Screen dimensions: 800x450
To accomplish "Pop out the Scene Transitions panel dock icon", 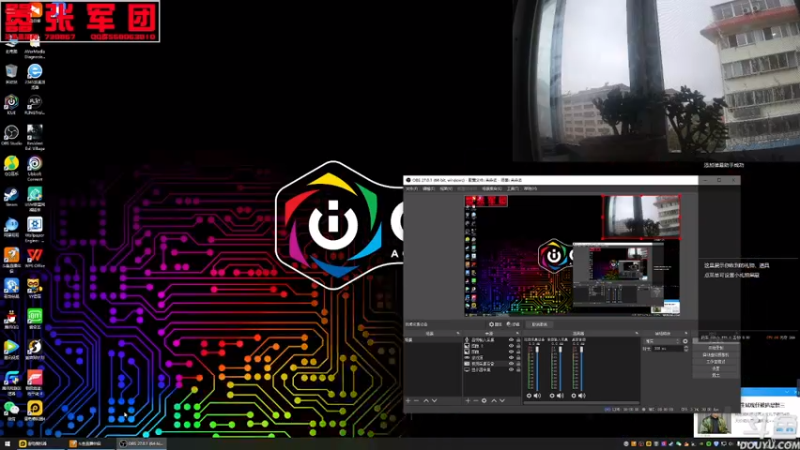I will [x=686, y=333].
